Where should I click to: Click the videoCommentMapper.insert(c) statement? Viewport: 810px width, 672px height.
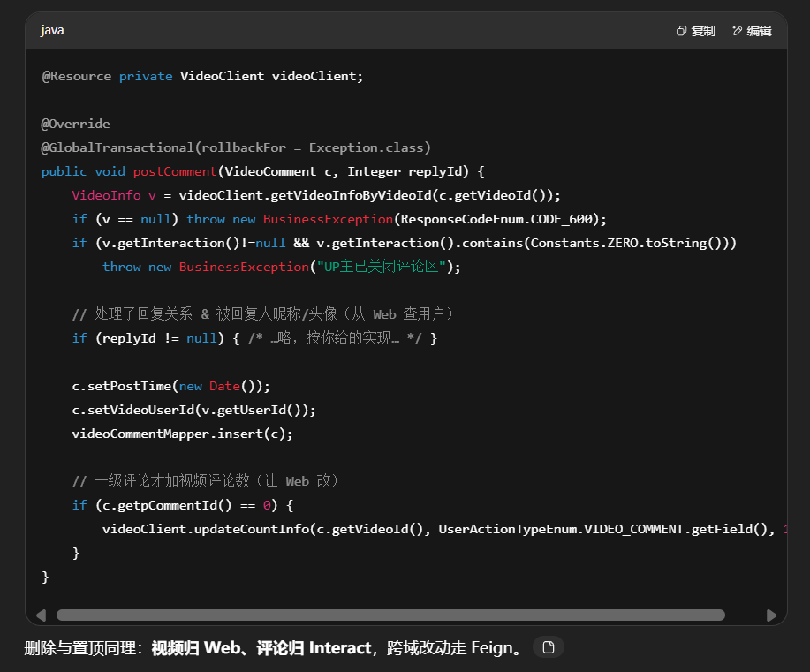tap(182, 434)
